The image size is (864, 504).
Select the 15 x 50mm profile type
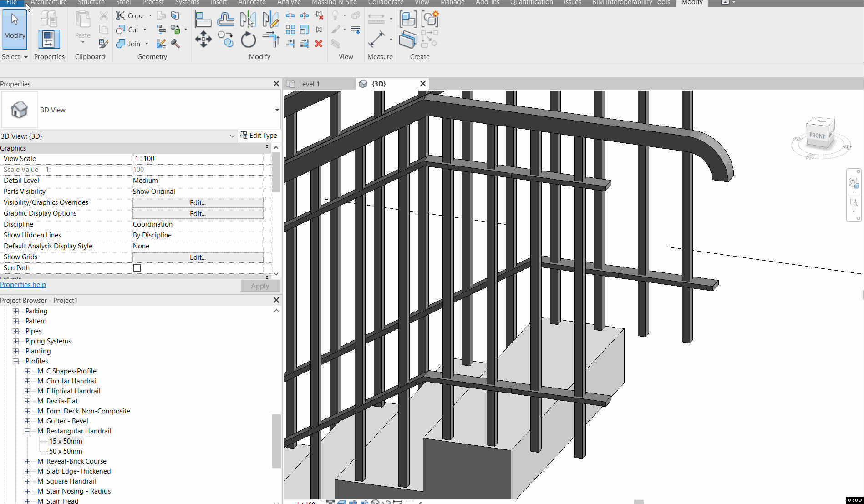click(x=66, y=441)
